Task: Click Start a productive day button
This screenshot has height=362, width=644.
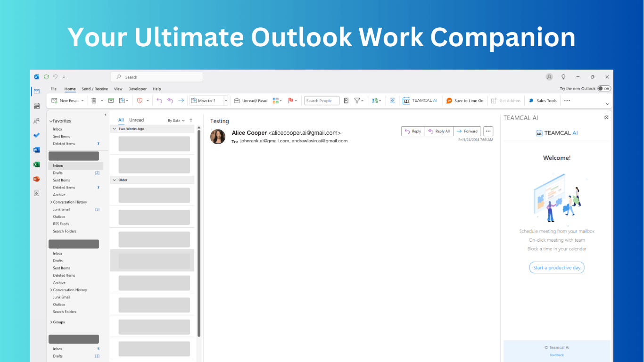Action: pos(557,268)
